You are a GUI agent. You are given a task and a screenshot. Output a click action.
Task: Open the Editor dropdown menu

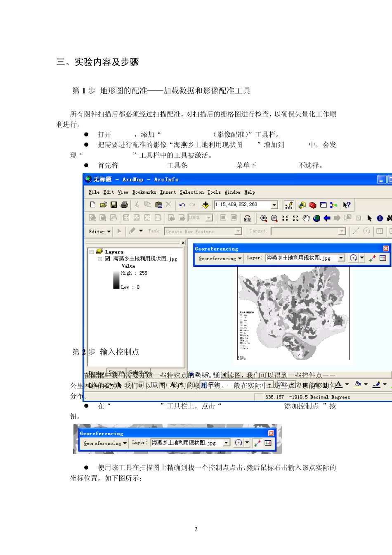[x=100, y=232]
